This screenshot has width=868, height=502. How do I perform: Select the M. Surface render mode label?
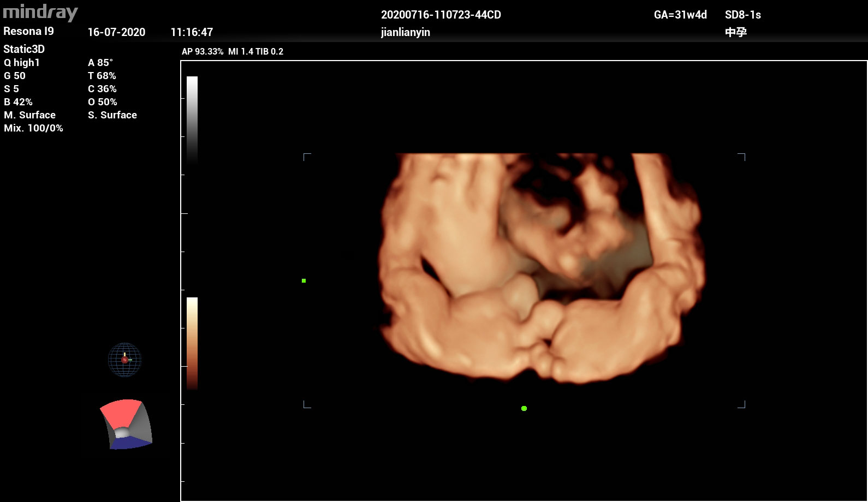click(29, 115)
